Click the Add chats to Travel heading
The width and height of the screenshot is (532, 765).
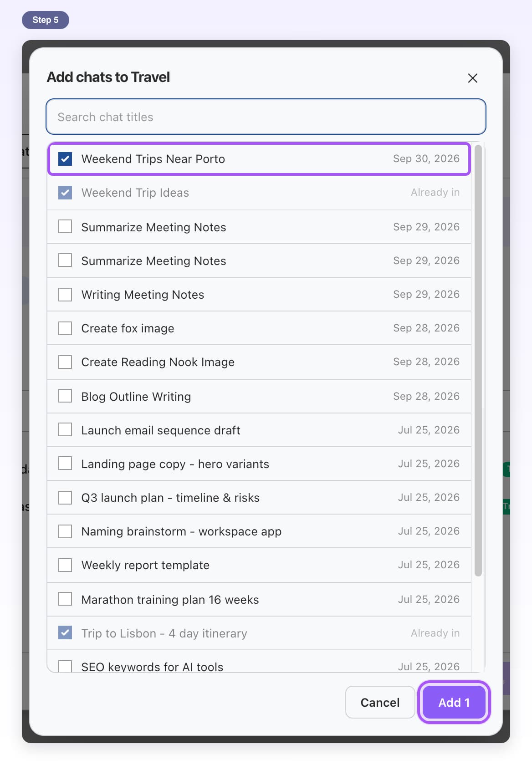tap(108, 77)
